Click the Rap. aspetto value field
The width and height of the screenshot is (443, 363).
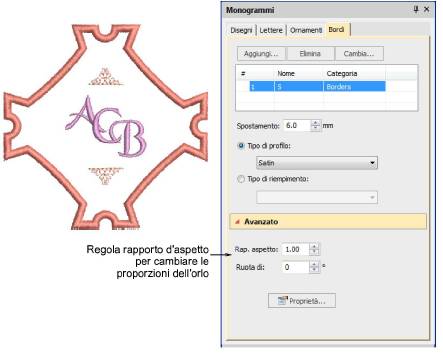tap(296, 249)
